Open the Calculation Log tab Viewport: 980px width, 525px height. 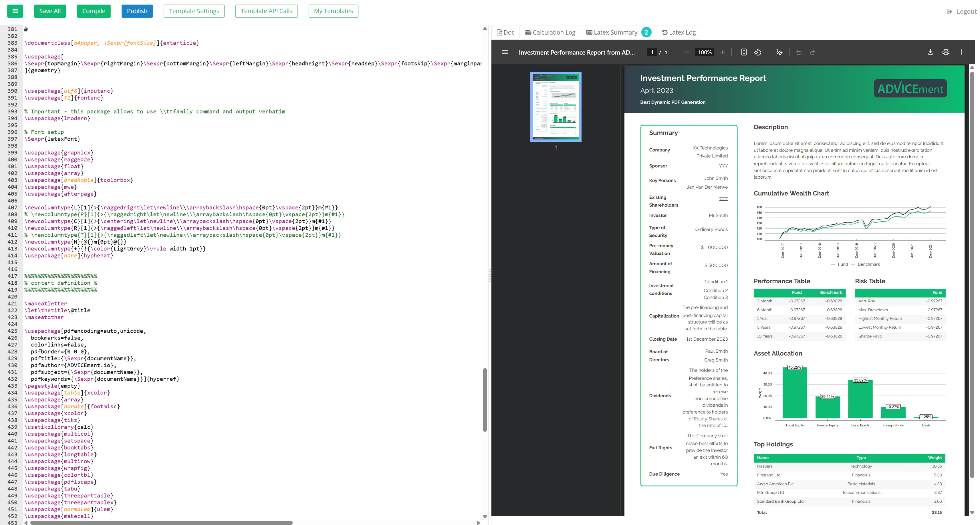point(550,32)
